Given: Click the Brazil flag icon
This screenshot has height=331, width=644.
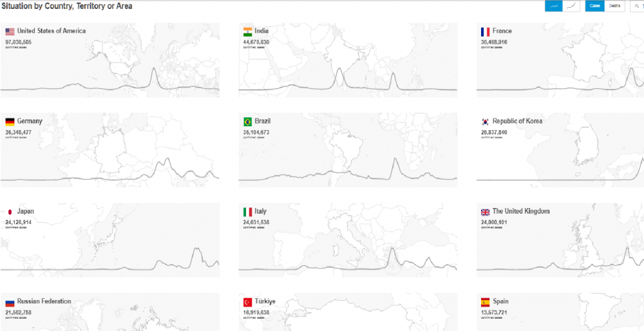Looking at the screenshot, I should [248, 122].
